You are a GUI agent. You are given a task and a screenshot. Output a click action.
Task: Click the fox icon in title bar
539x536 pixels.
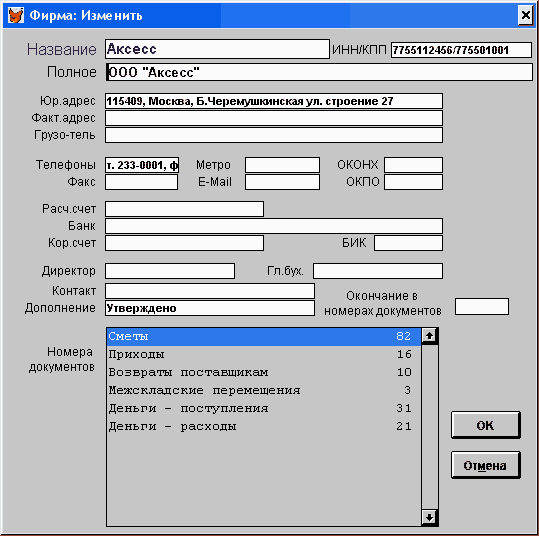[x=16, y=15]
